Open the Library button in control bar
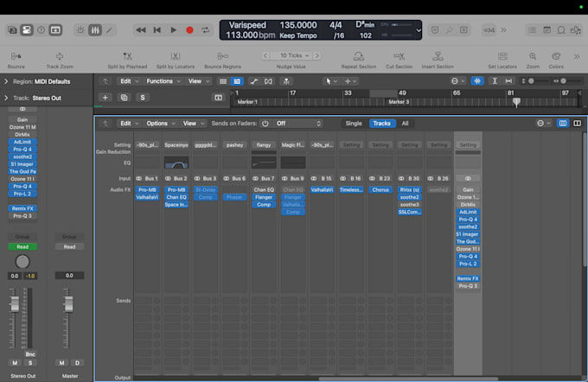This screenshot has height=382, width=588. (x=12, y=30)
